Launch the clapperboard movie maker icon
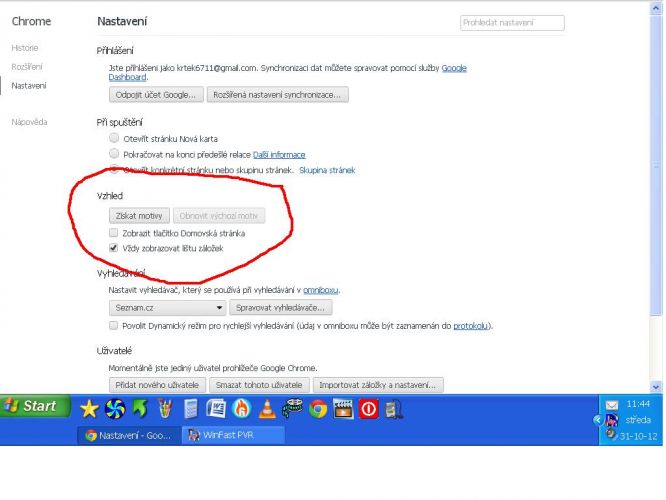This screenshot has height=500, width=666. (x=343, y=410)
